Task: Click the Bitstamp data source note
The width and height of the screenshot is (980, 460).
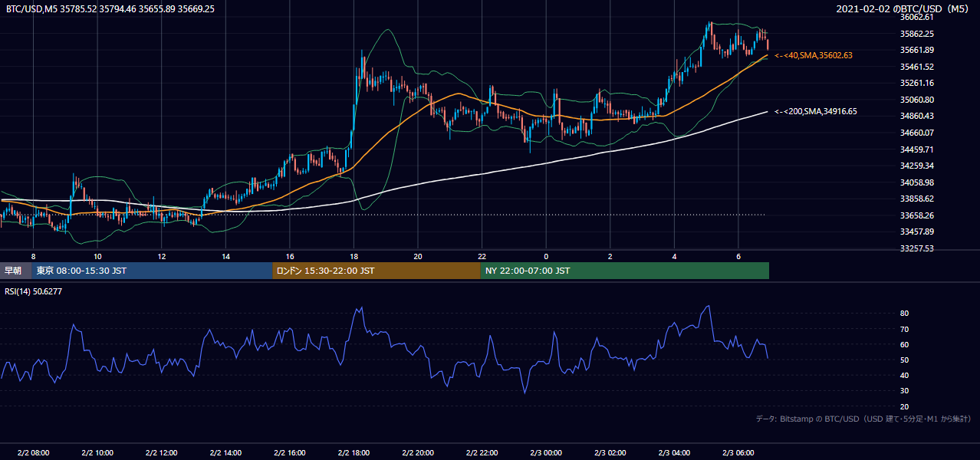Action: (863, 419)
